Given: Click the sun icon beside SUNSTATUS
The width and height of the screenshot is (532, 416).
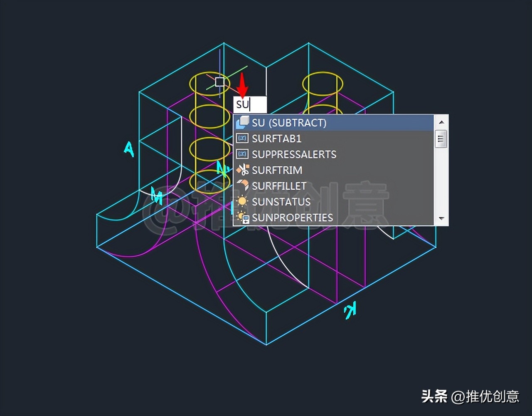Looking at the screenshot, I should [242, 202].
